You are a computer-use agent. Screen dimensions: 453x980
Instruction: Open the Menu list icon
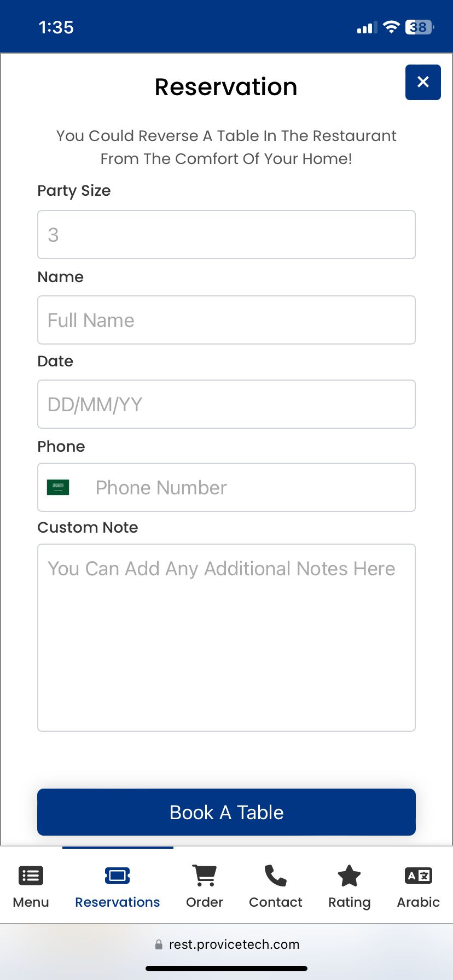[x=31, y=876]
